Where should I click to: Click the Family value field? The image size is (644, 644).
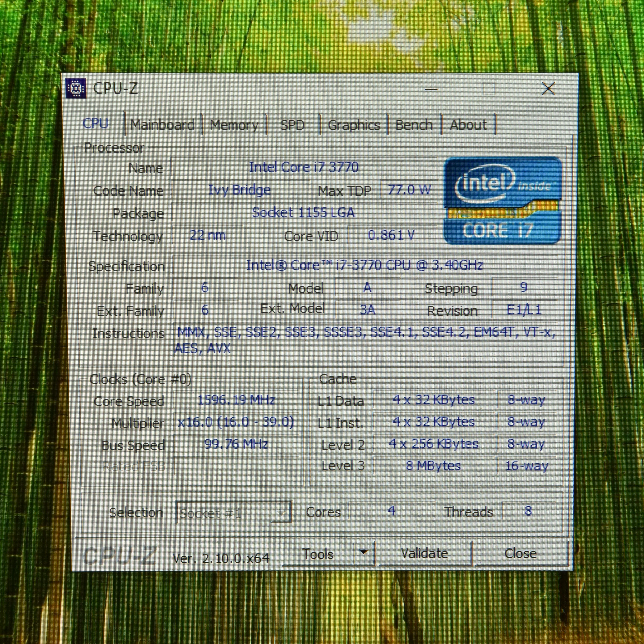(x=205, y=288)
